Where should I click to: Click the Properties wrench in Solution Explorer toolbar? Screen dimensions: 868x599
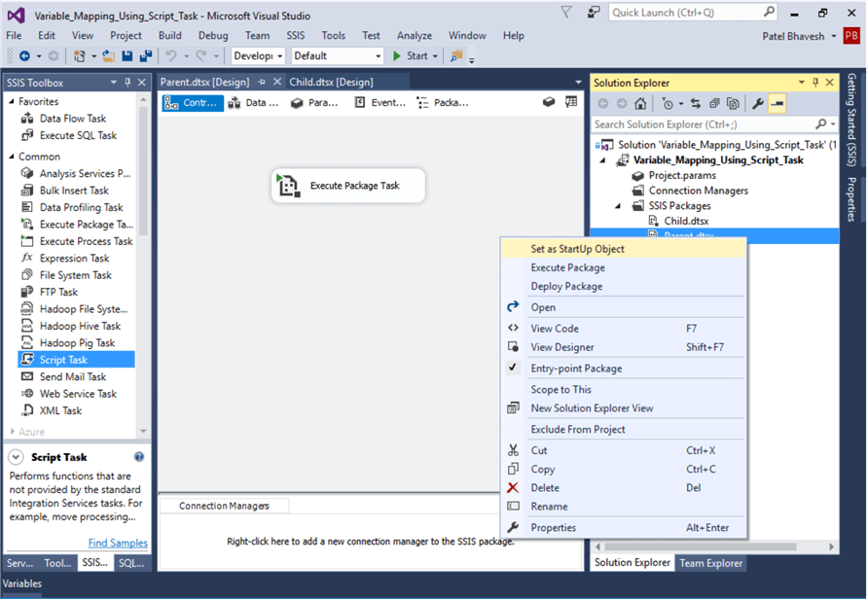click(758, 103)
